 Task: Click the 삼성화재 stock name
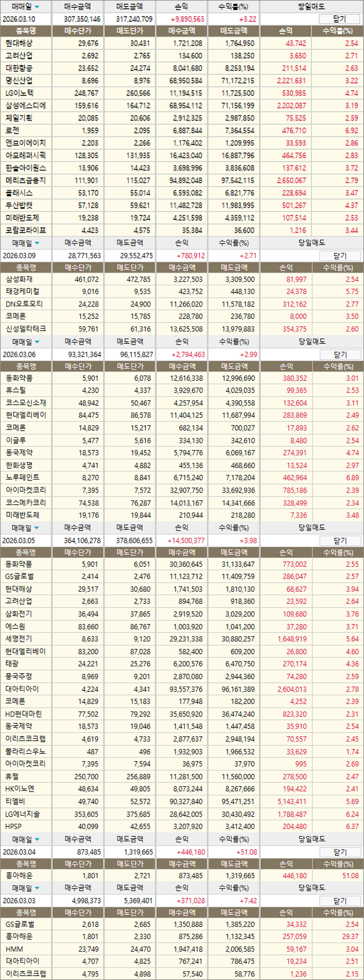pyautogui.click(x=19, y=279)
